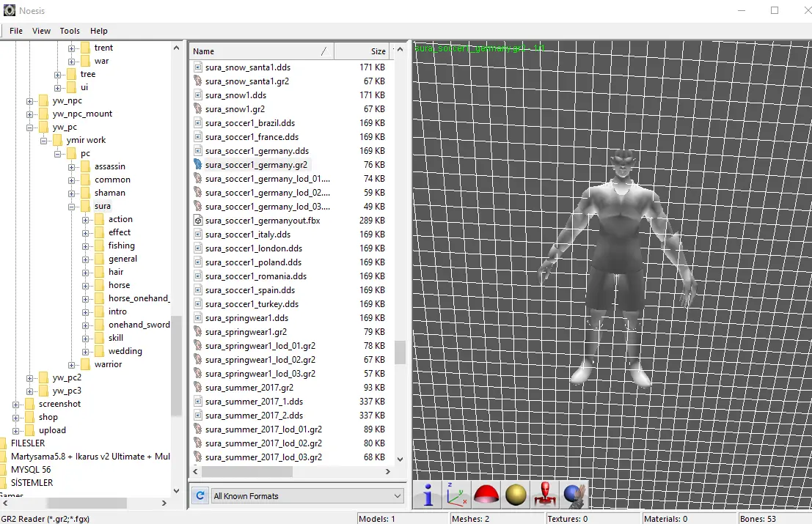Screen dimensions: 812x524
Task: Click the Size column header
Action: pyautogui.click(x=378, y=51)
